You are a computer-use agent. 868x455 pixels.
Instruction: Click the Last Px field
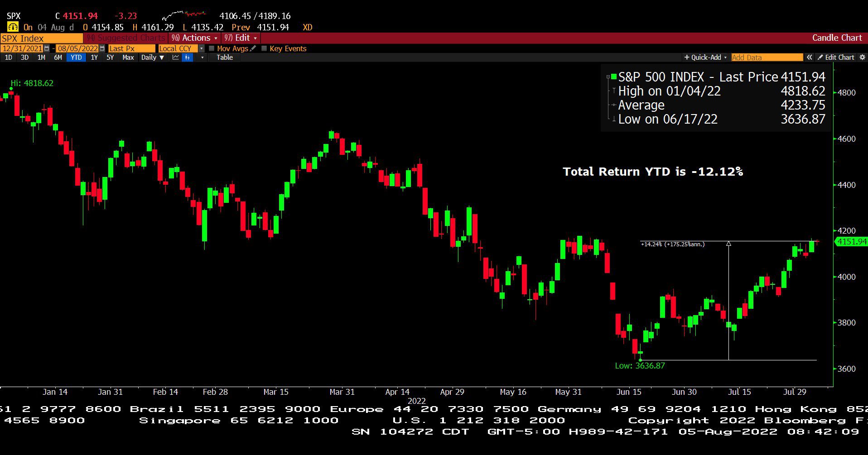[x=131, y=48]
